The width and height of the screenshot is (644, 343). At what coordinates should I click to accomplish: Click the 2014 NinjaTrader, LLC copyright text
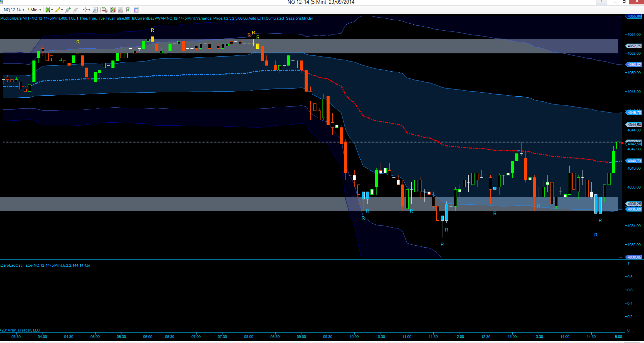[x=20, y=330]
